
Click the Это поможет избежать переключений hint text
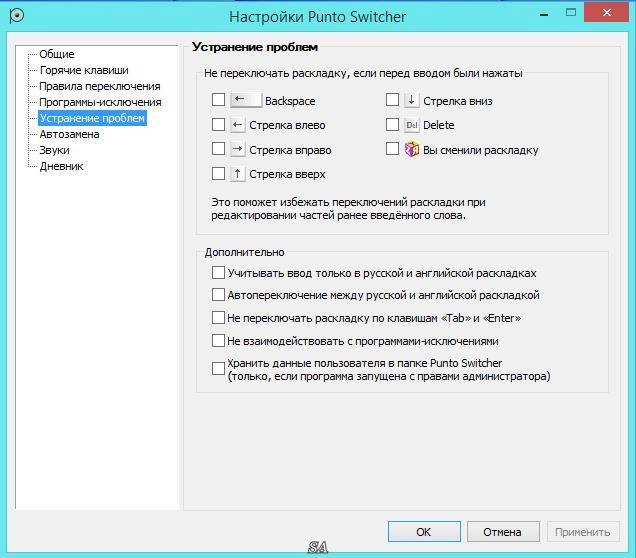pos(348,208)
